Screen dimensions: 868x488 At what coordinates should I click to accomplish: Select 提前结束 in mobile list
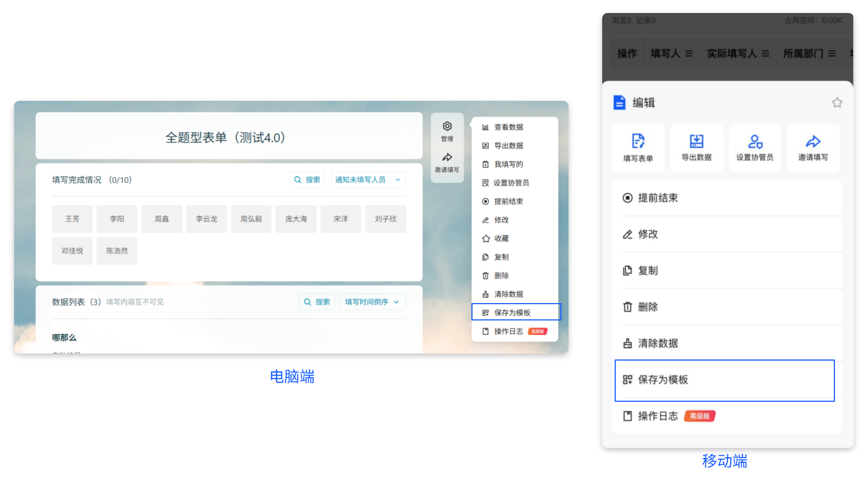[659, 198]
